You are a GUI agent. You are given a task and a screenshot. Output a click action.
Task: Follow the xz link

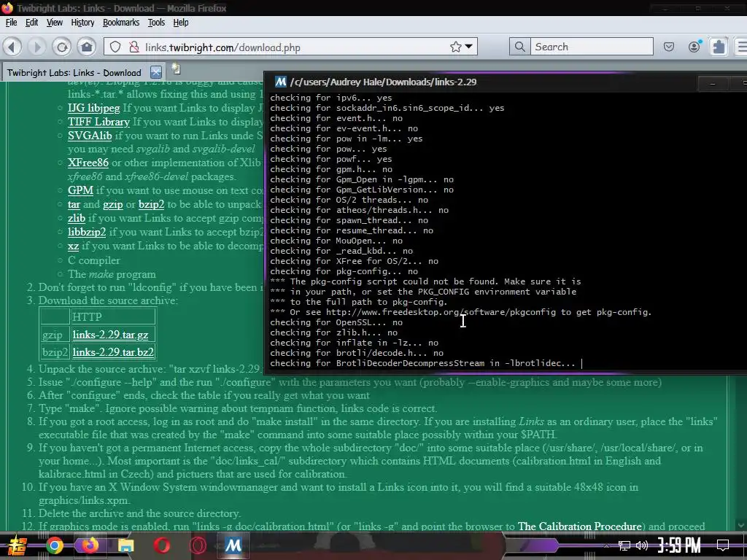(73, 246)
